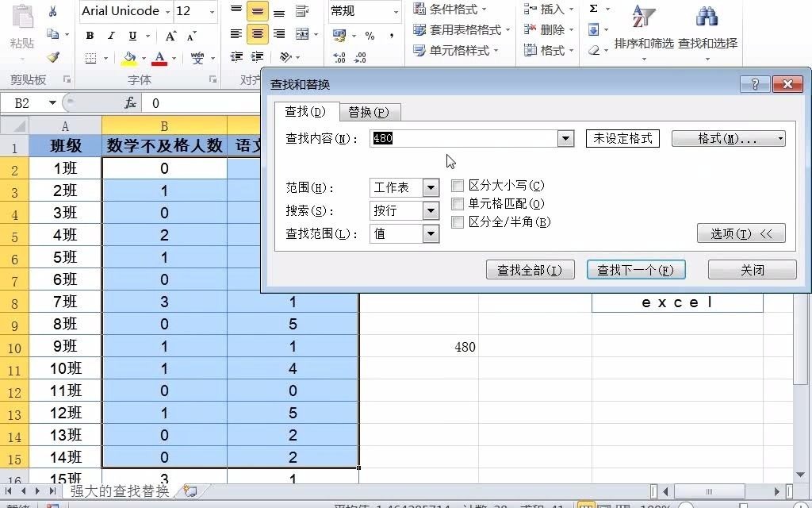Apply bold with the B icon
The image size is (812, 508).
click(x=89, y=35)
